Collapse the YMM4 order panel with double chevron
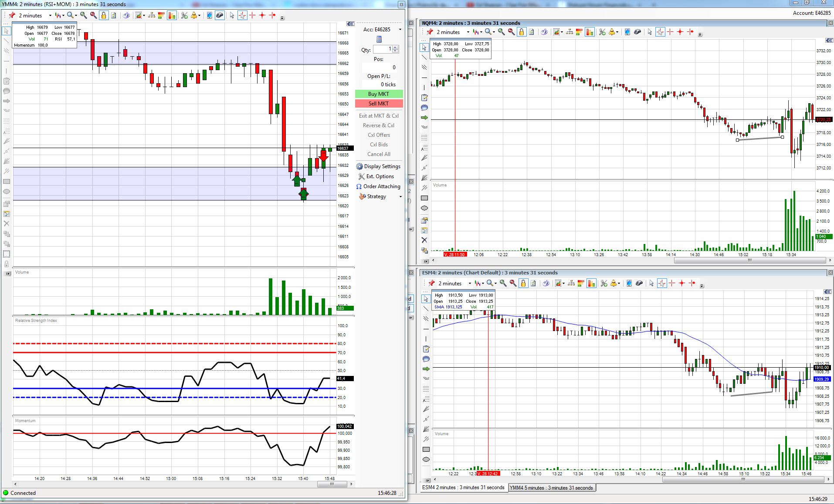The image size is (834, 504). [x=350, y=24]
